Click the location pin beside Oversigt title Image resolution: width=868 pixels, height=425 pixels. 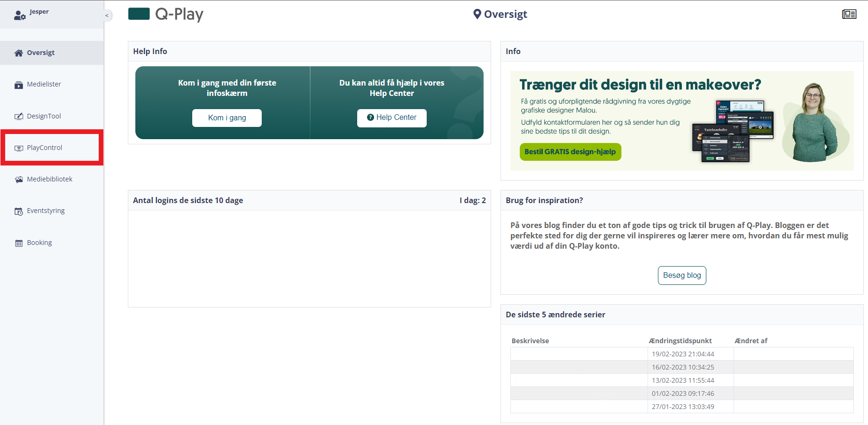(x=477, y=14)
